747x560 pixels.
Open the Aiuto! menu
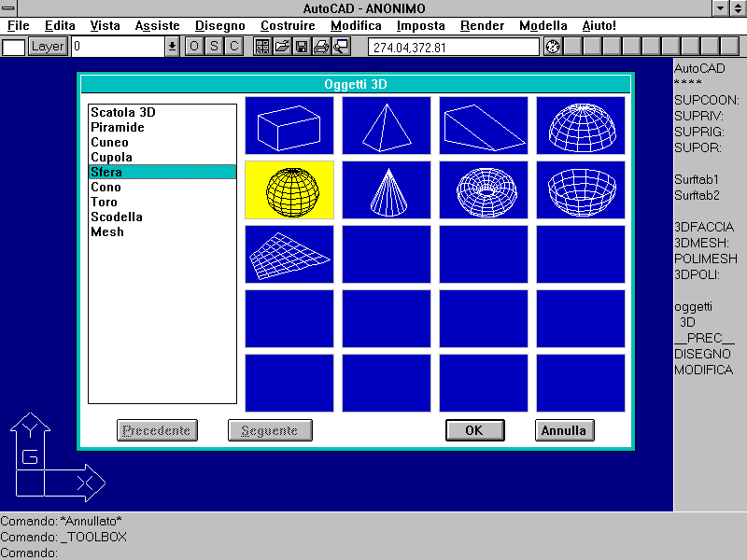coord(599,26)
